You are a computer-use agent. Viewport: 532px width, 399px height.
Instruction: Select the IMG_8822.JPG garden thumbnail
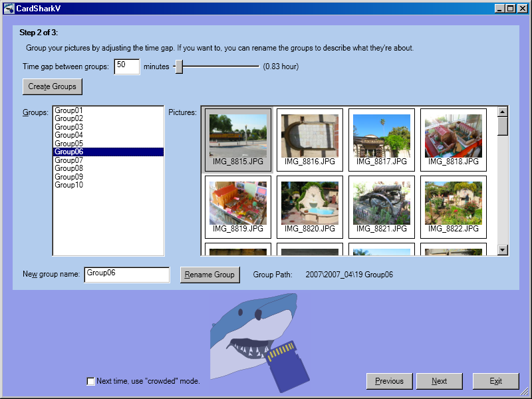tap(454, 207)
